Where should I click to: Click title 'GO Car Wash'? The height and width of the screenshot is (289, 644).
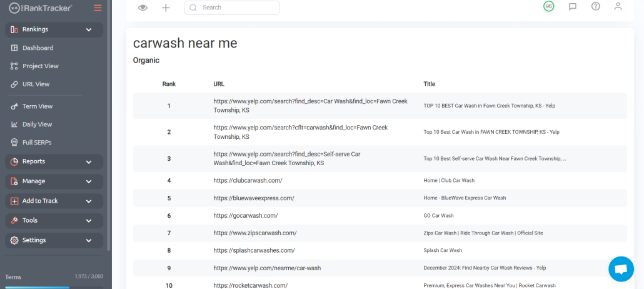439,215
